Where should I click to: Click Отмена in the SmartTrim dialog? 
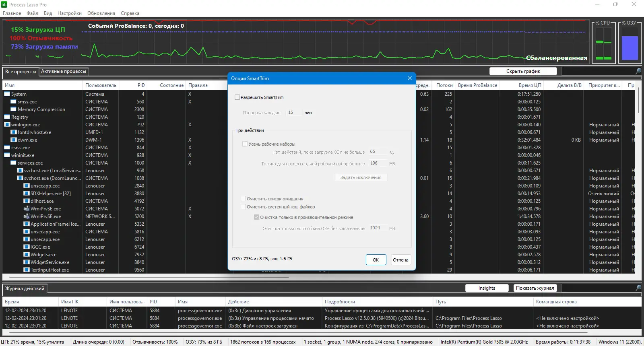[x=400, y=260]
